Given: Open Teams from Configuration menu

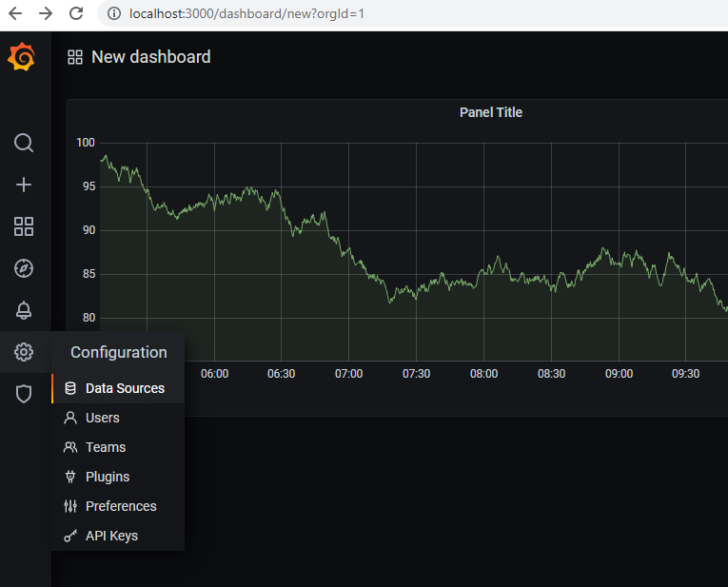Looking at the screenshot, I should point(118,447).
